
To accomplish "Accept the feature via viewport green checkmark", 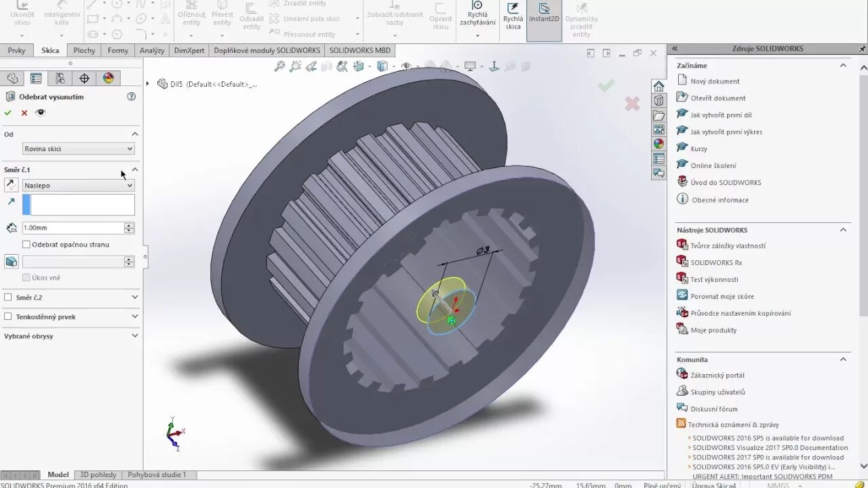I will [606, 85].
